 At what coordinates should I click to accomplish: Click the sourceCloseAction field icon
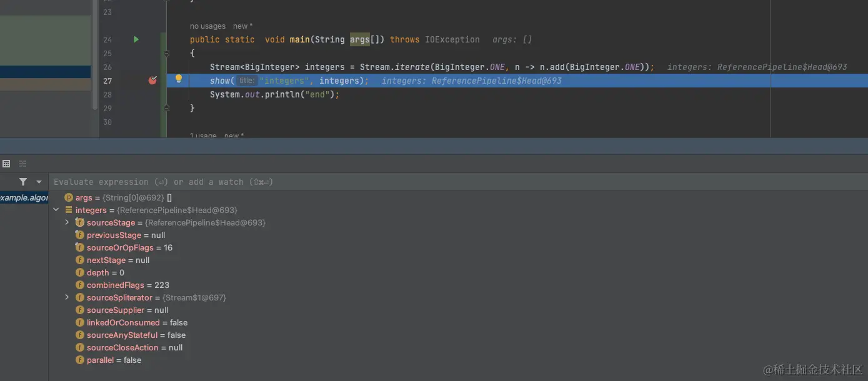click(x=80, y=347)
